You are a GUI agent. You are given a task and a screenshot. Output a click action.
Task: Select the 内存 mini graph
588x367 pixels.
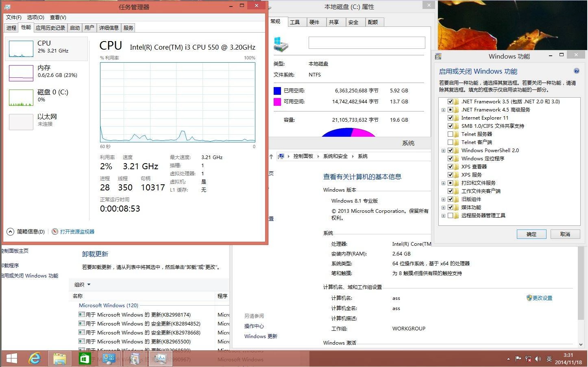[21, 73]
